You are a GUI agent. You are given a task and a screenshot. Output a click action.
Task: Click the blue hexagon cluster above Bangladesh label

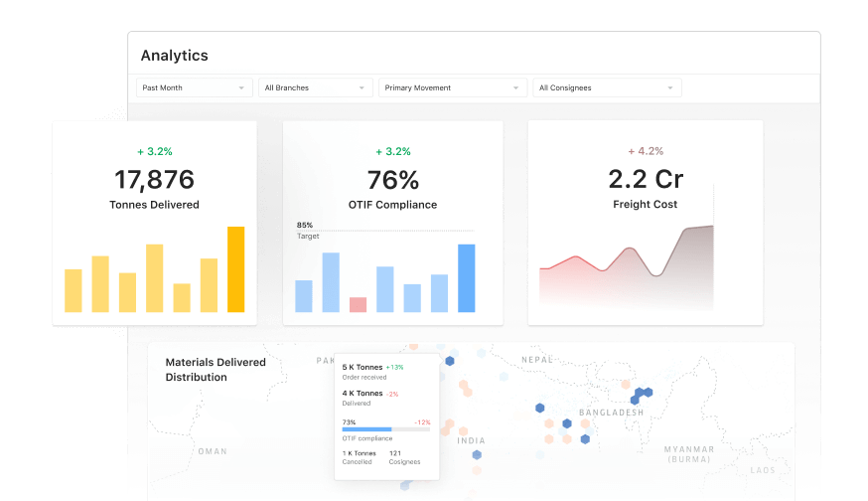pos(645,393)
